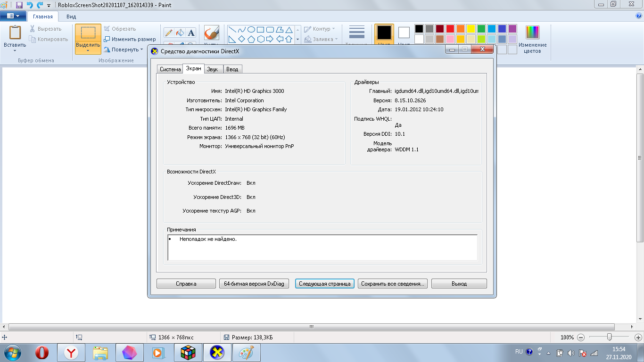This screenshot has width=644, height=362.
Task: Select the Text tool in Paint
Action: [191, 33]
